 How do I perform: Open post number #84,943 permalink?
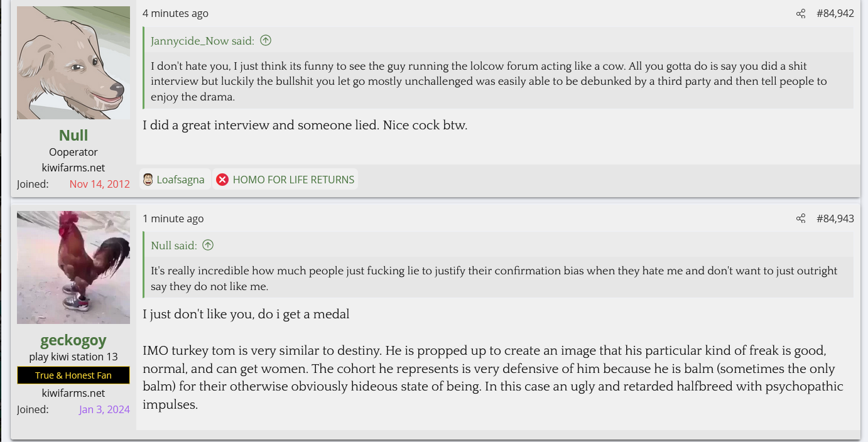tap(835, 218)
